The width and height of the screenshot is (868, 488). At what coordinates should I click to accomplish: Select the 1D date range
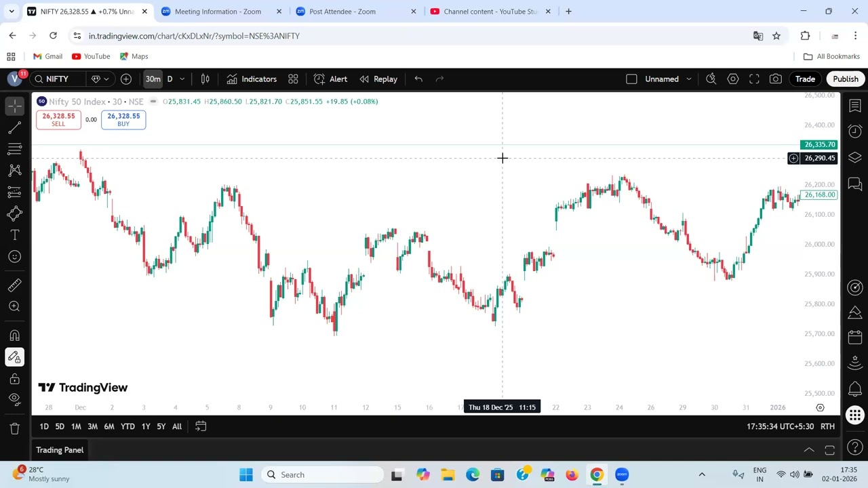(x=44, y=426)
